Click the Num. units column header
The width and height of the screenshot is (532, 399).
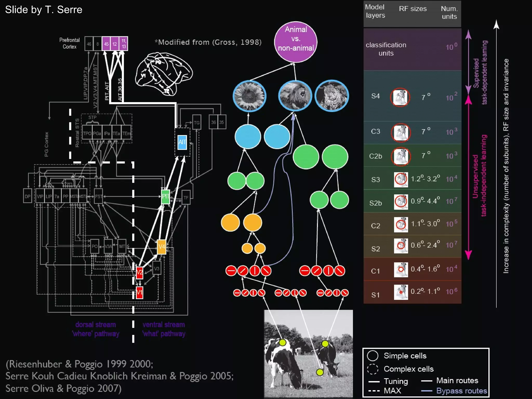(x=449, y=12)
